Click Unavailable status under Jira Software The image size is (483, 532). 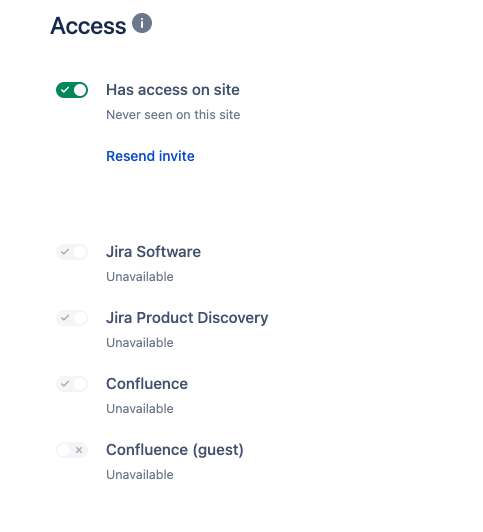coord(140,277)
